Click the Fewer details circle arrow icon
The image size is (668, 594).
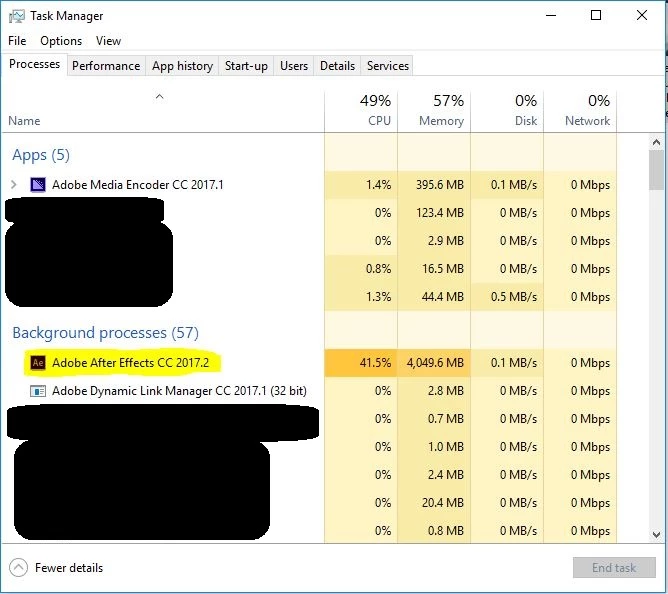tap(18, 568)
